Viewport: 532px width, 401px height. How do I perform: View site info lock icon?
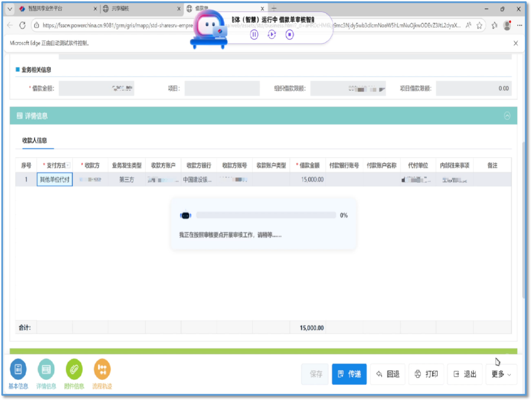pyautogui.click(x=36, y=26)
